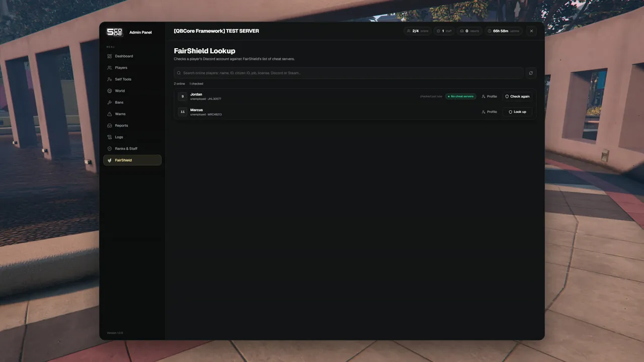Check Jordan again with FairShield

point(517,97)
